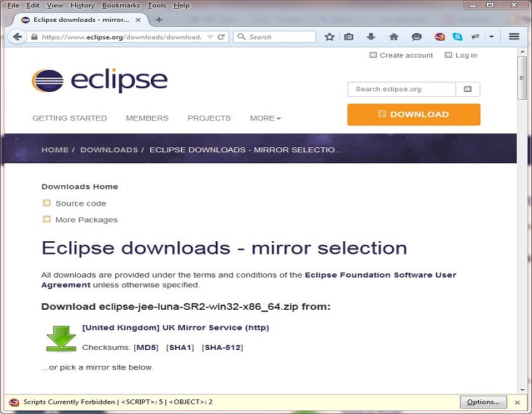Viewport: 532px width, 414px height.
Task: Reload the page with the refresh icon
Action: pos(222,36)
